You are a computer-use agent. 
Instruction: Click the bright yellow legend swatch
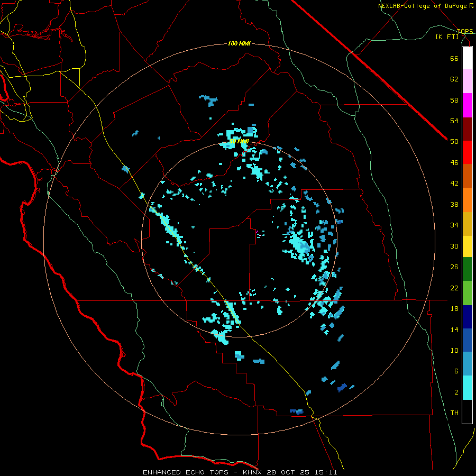click(467, 246)
